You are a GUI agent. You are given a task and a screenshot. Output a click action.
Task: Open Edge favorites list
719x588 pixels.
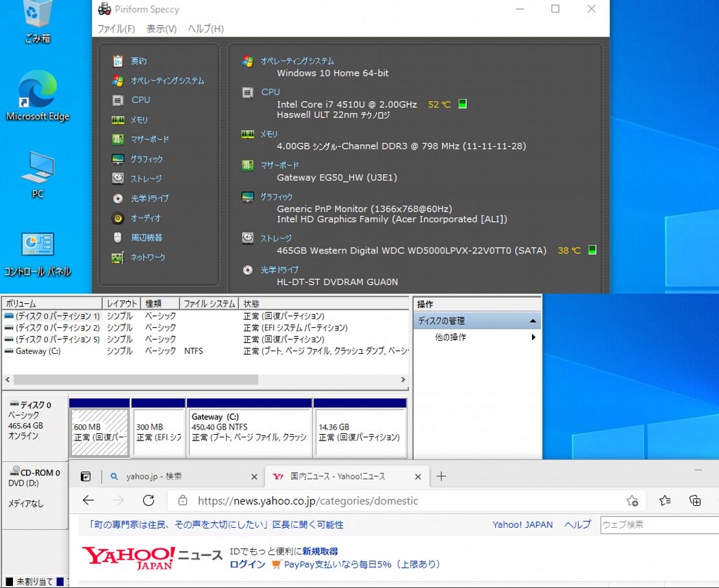click(x=665, y=501)
